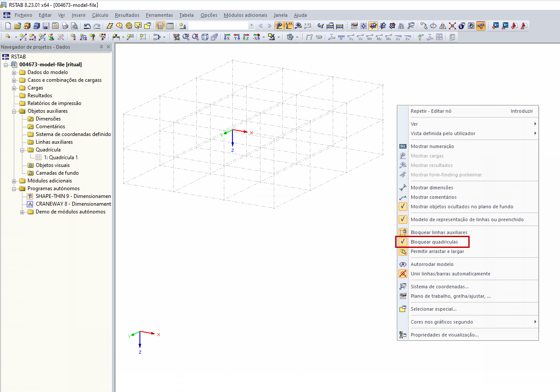Open Sistema de coordenadas... dialog

[x=468, y=287]
